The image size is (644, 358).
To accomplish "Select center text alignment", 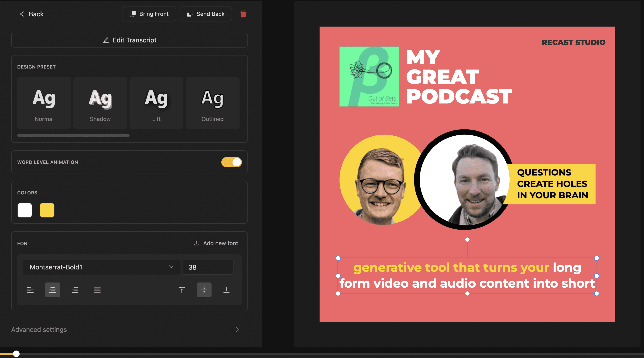I will pyautogui.click(x=52, y=290).
